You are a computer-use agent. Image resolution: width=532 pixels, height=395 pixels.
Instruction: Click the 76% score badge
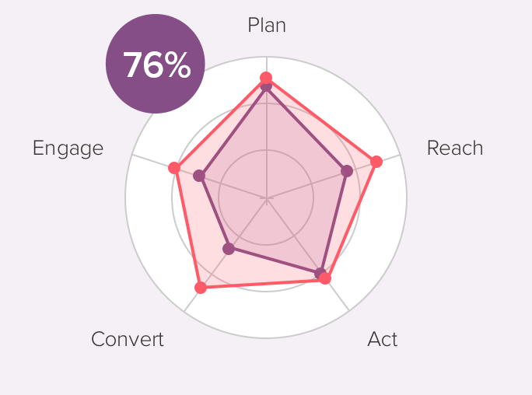[x=156, y=65]
